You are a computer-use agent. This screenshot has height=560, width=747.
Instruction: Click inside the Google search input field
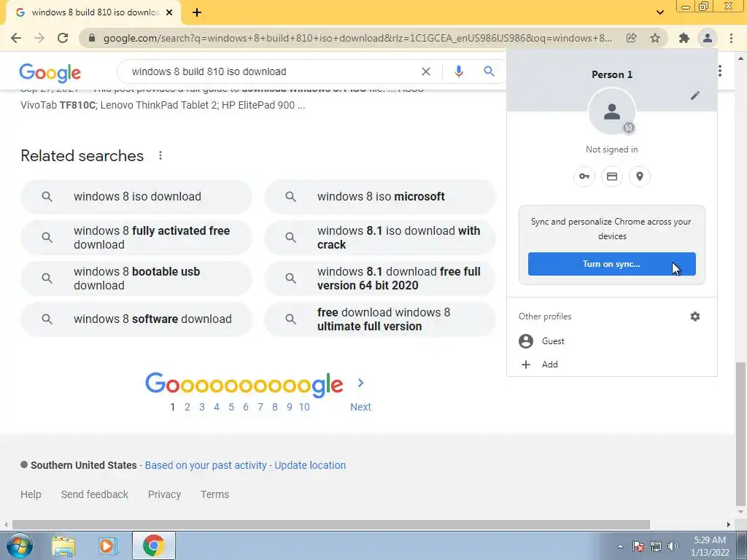coord(271,71)
